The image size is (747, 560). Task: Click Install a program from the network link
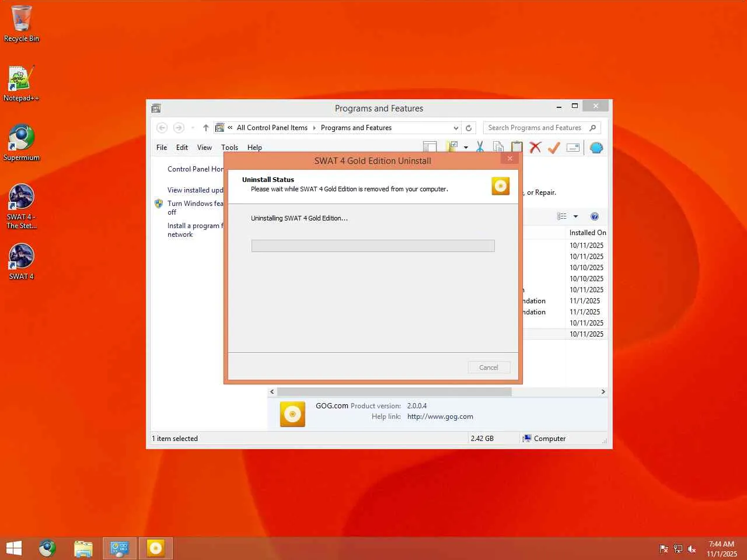click(196, 230)
